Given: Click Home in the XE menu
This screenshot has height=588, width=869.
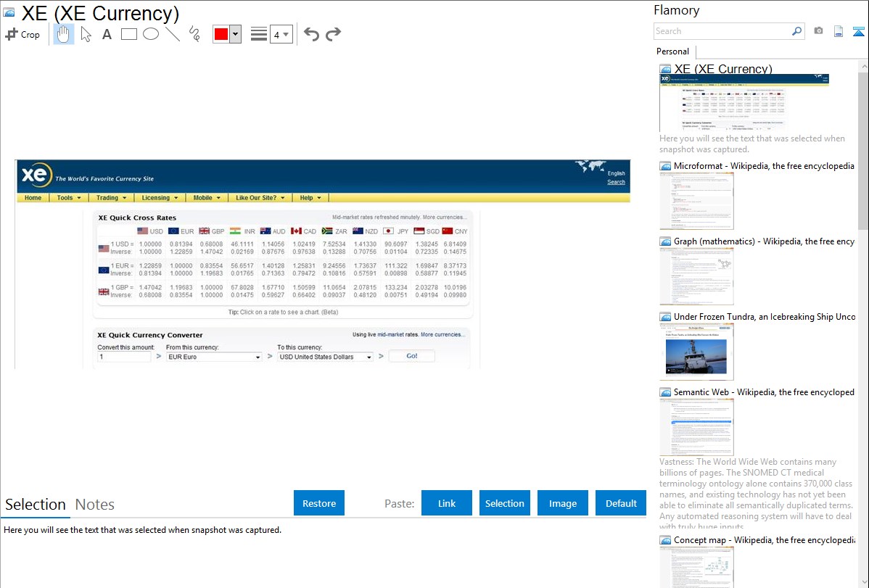Looking at the screenshot, I should (33, 198).
